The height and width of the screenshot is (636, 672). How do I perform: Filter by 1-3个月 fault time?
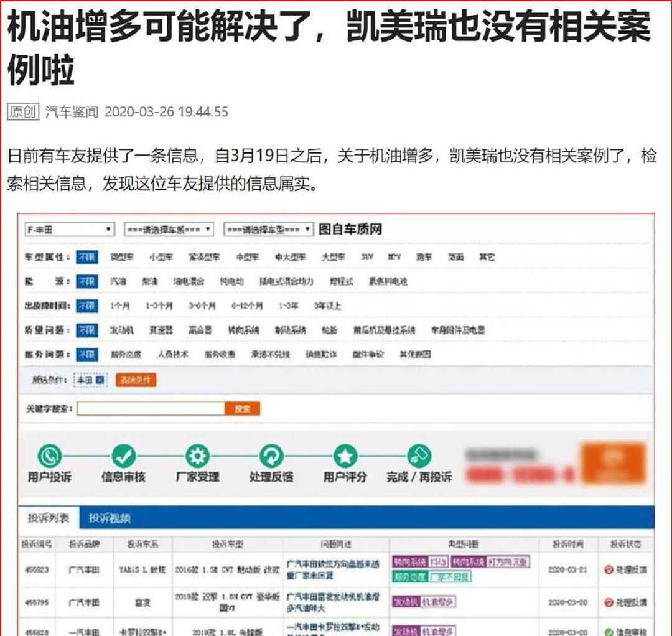coord(159,306)
